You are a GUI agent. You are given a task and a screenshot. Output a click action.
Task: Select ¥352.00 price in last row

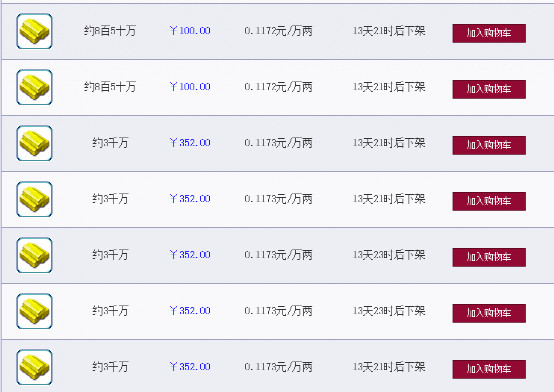click(190, 367)
